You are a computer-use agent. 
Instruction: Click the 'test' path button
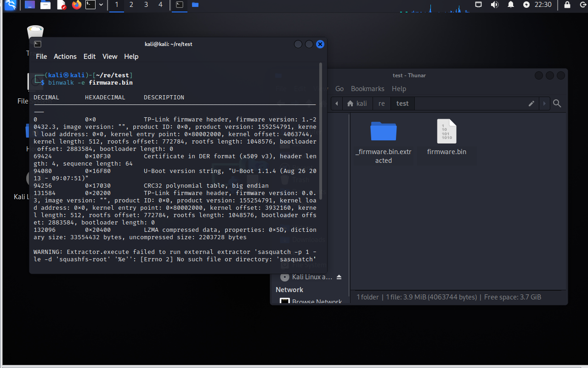tap(402, 103)
